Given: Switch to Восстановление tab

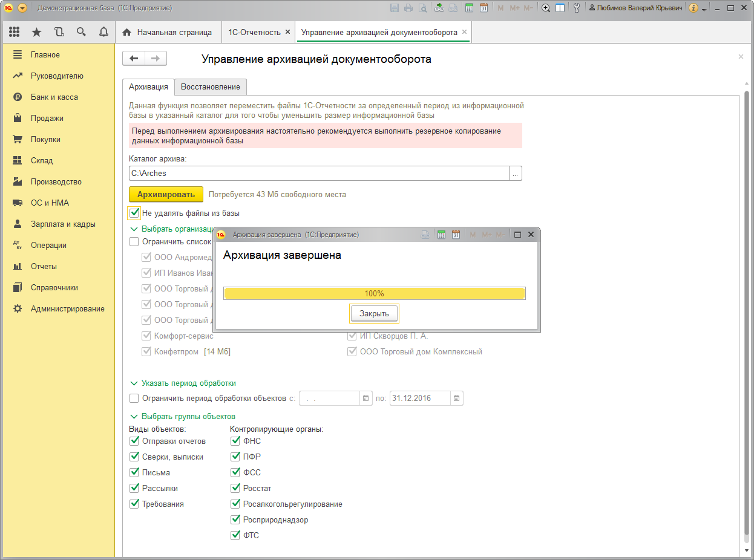Looking at the screenshot, I should [x=211, y=87].
